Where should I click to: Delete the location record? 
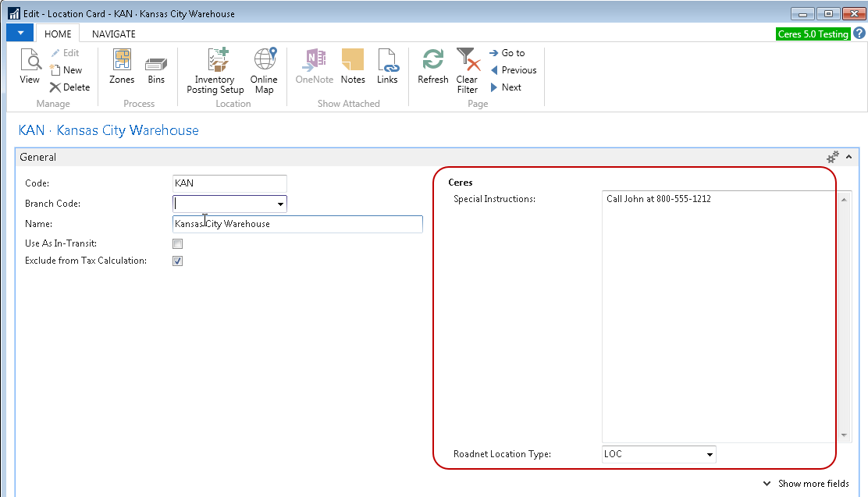(x=69, y=87)
